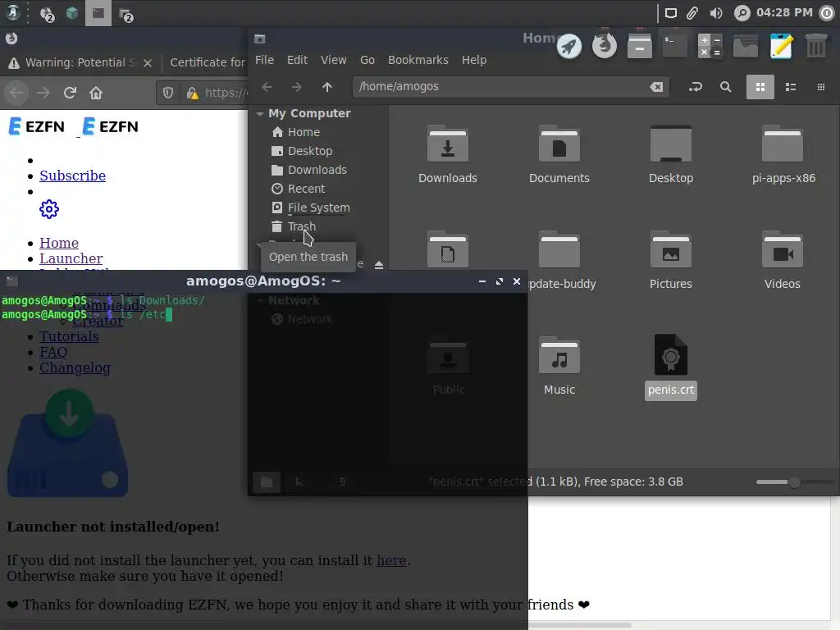Open search in the file manager
Image resolution: width=840 pixels, height=630 pixels.
(725, 87)
